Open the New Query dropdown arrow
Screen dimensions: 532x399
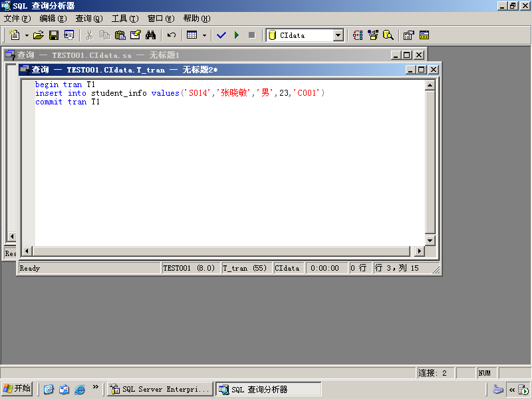tap(27, 35)
